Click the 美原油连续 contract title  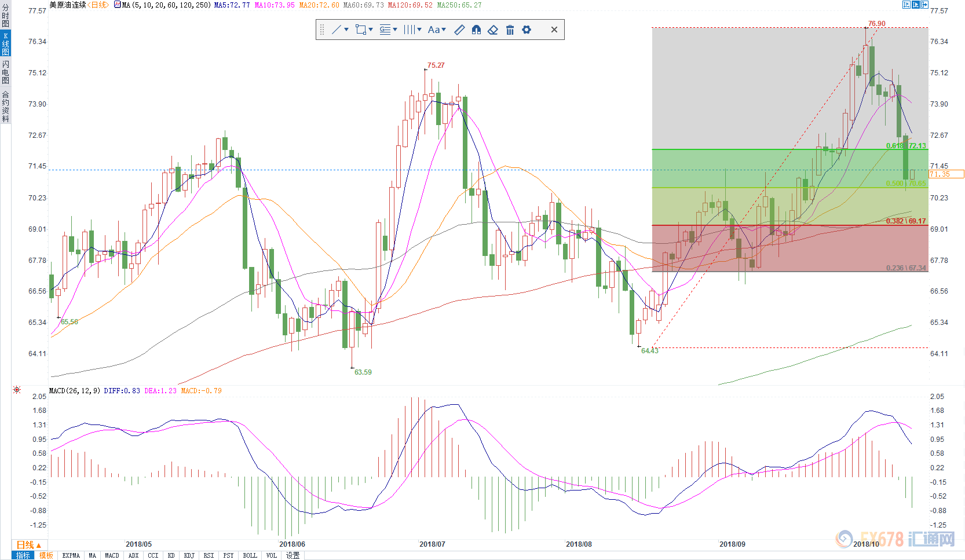(x=68, y=5)
